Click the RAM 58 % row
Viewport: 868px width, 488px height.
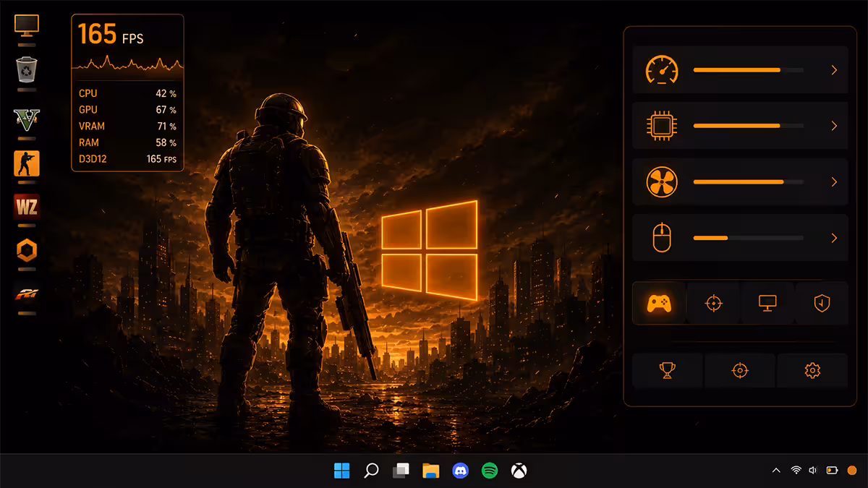point(127,142)
